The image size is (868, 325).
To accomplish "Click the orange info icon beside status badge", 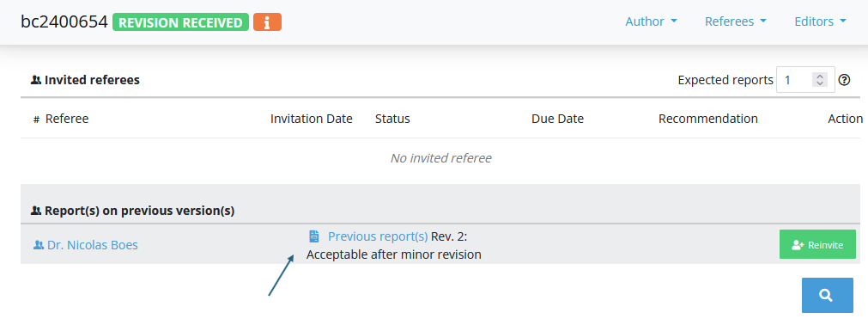I will point(267,22).
